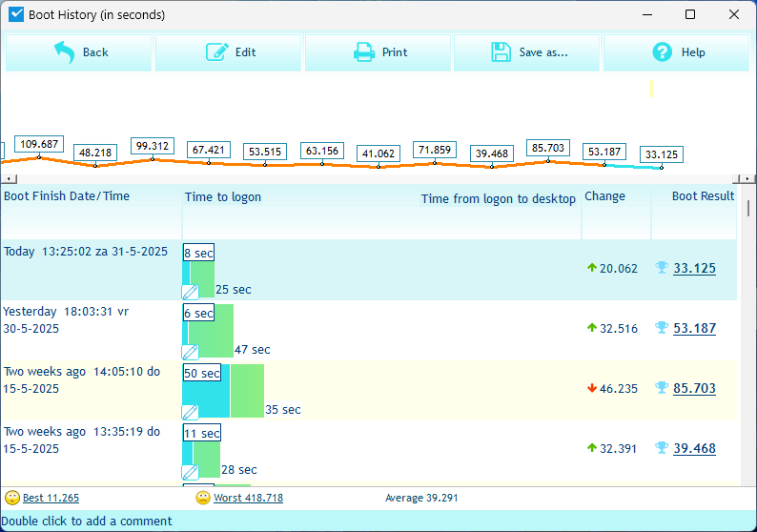Click the comment pencil icon for today's boot

(x=190, y=292)
